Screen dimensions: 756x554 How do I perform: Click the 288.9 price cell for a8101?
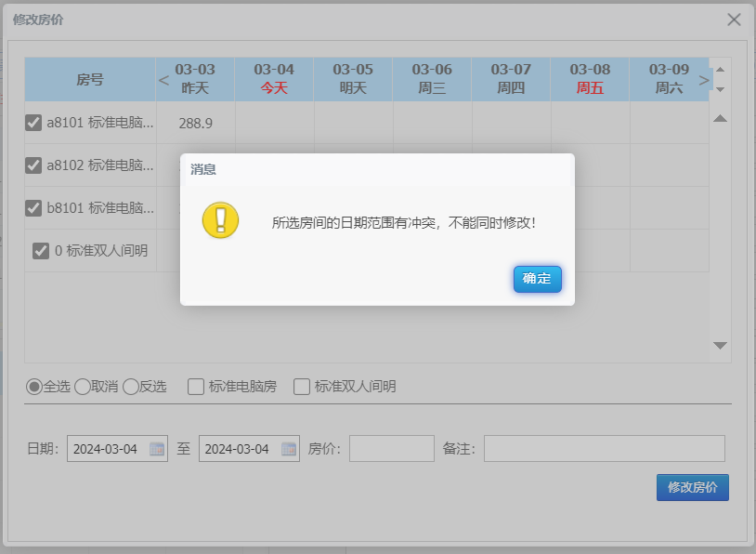tap(195, 123)
